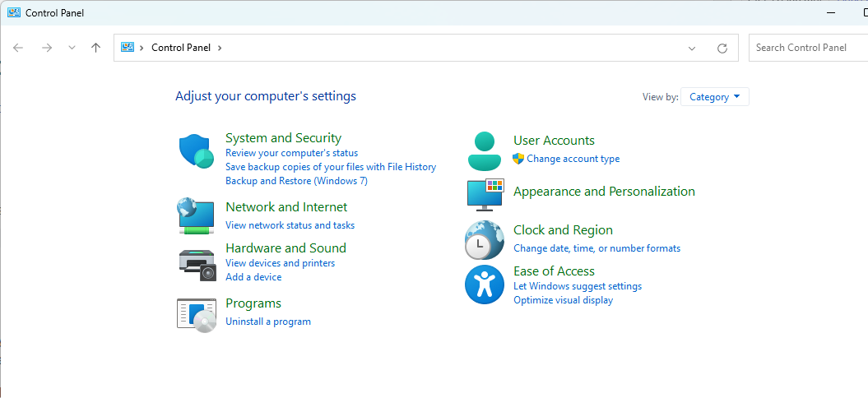Open System and Security category
The height and width of the screenshot is (398, 868).
[283, 138]
